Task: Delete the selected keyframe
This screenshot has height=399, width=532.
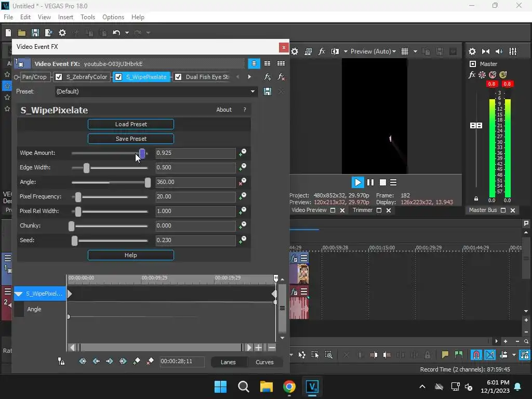Action: pyautogui.click(x=150, y=362)
